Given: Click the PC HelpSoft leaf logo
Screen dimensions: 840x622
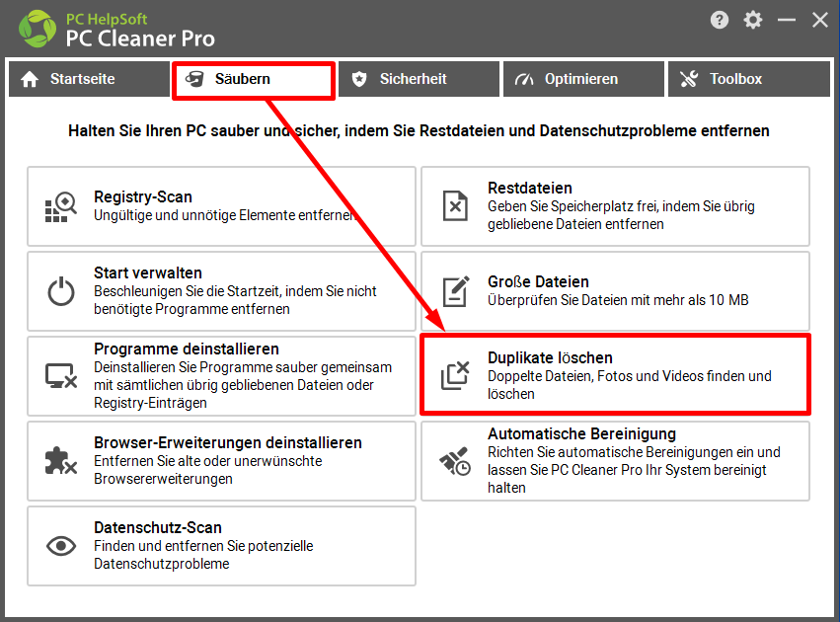Looking at the screenshot, I should tap(37, 29).
